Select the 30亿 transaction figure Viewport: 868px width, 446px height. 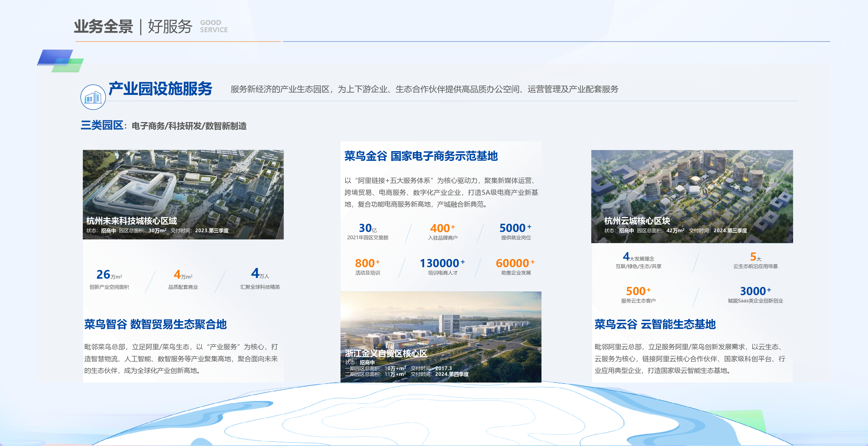pyautogui.click(x=368, y=228)
